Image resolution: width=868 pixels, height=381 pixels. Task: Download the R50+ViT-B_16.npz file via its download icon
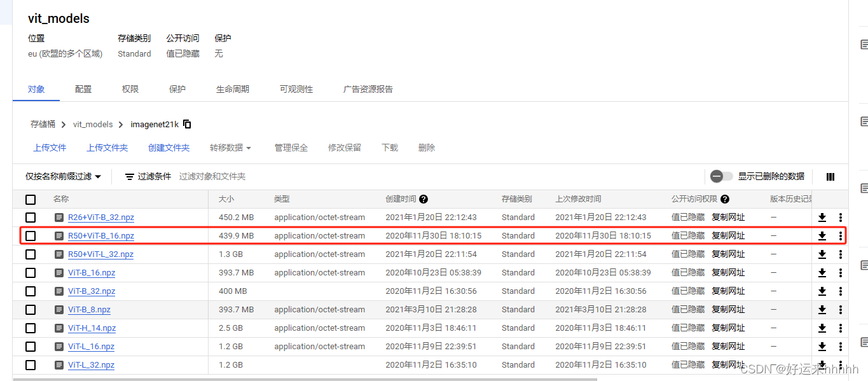pyautogui.click(x=822, y=235)
